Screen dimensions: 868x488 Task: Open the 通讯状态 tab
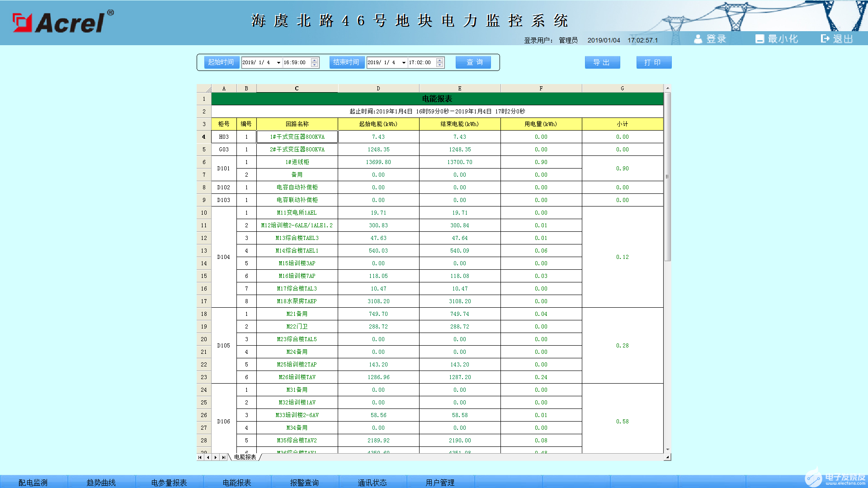(372, 482)
